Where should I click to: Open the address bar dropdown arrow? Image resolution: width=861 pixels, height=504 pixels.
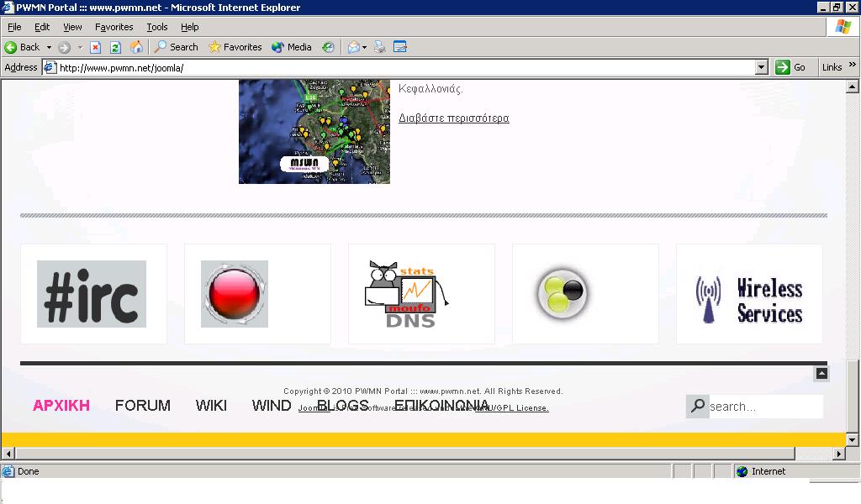pos(762,67)
